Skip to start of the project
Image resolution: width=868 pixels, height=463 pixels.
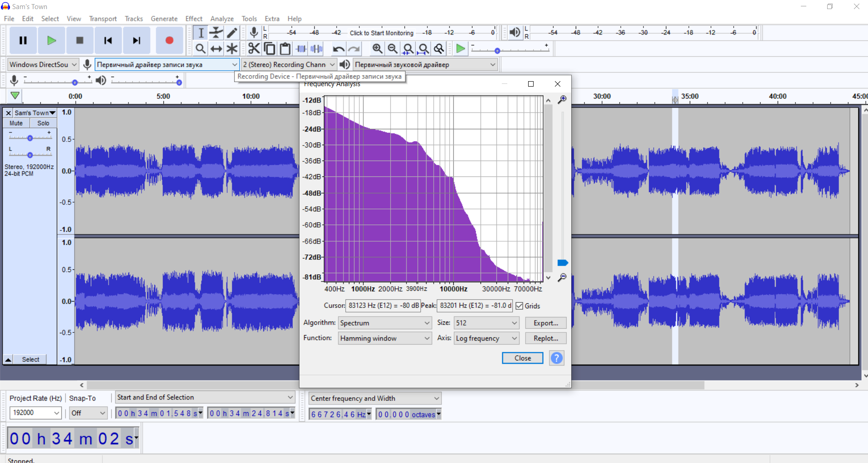coord(108,40)
